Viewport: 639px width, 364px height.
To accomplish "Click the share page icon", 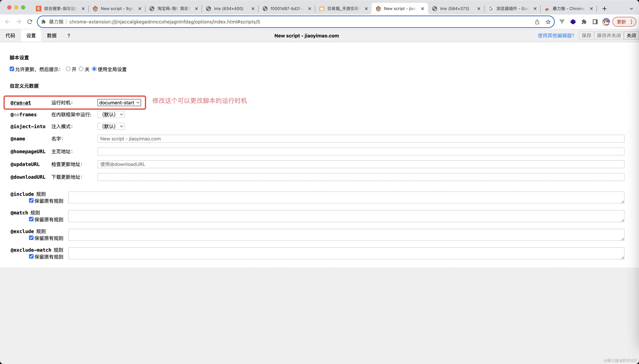I will (537, 22).
